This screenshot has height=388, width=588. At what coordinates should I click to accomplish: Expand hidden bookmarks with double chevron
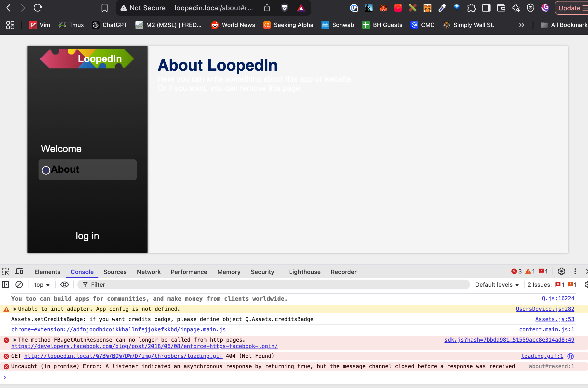522,25
